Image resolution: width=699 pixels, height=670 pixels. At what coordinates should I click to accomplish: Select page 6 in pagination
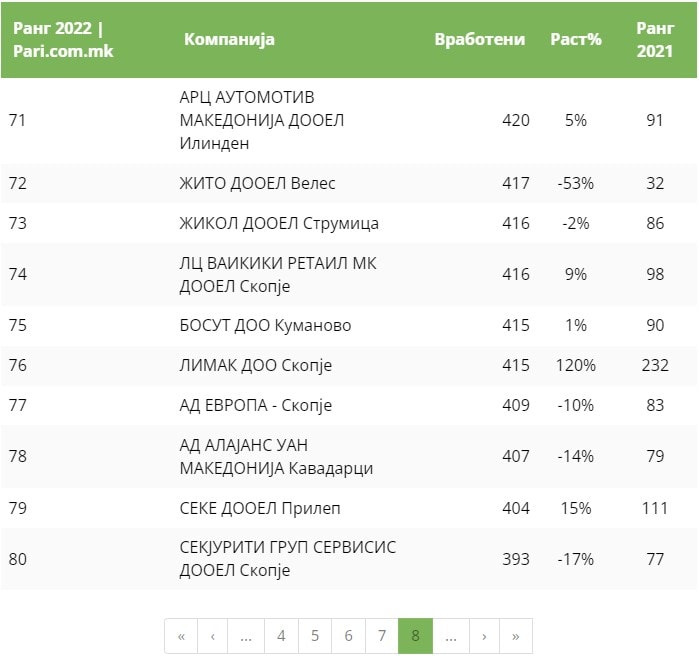click(x=348, y=636)
